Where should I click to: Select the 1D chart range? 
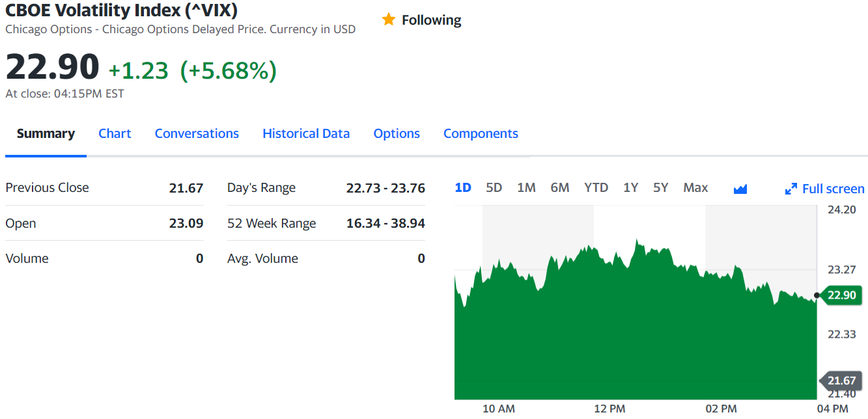[463, 187]
